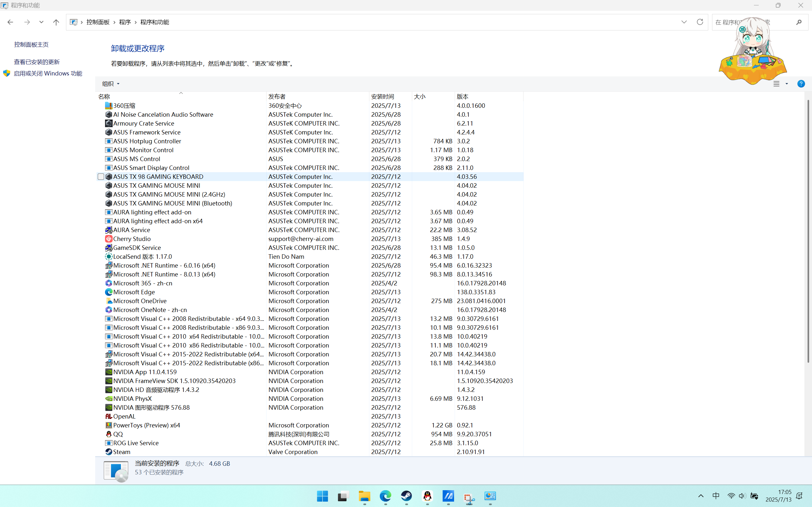Show hidden tray icons chevron
This screenshot has height=507, width=812.
tap(701, 496)
